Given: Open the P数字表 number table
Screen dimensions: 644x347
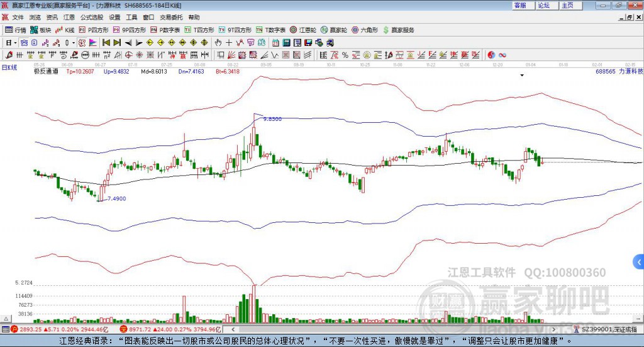Looking at the screenshot, I should click(165, 30).
